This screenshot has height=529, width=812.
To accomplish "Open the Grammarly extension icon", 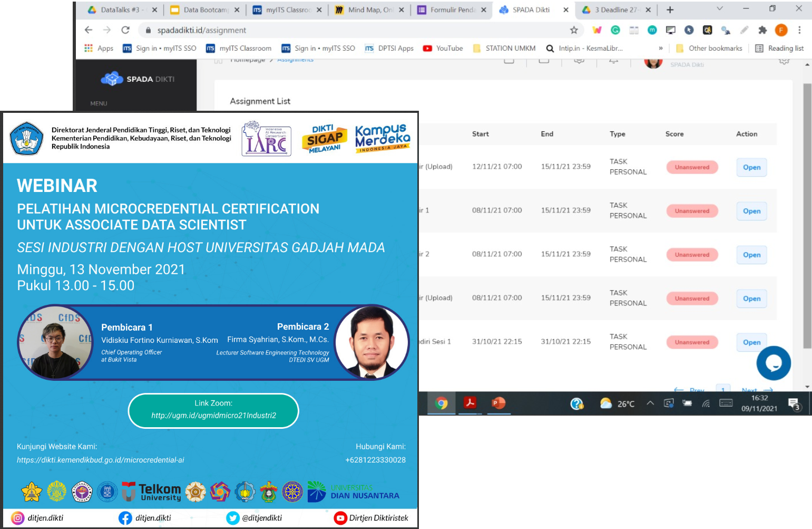I will click(615, 30).
